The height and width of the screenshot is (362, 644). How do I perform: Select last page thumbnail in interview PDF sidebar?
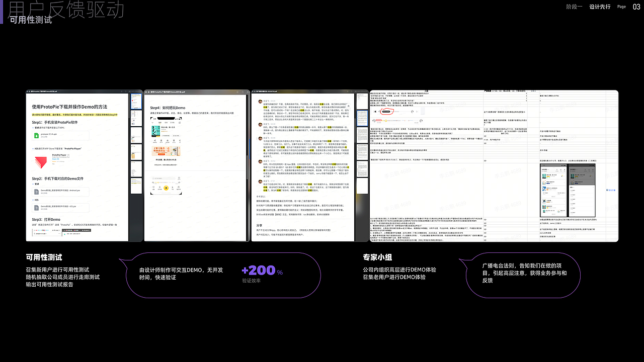click(x=362, y=186)
